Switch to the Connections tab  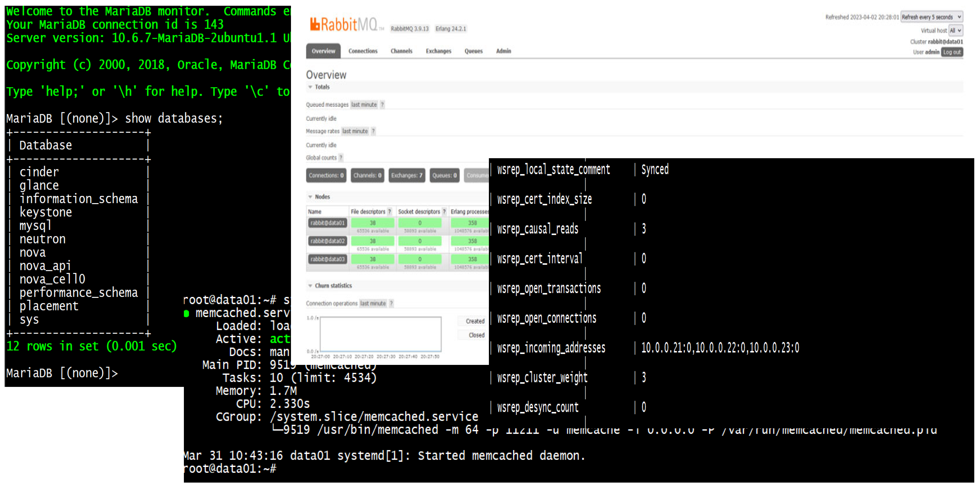click(x=363, y=51)
